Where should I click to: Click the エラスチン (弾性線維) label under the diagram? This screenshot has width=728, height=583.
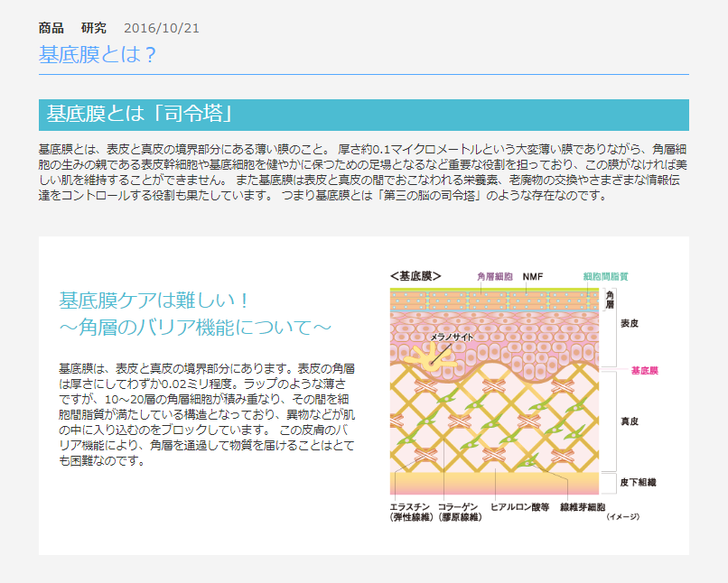point(411,512)
